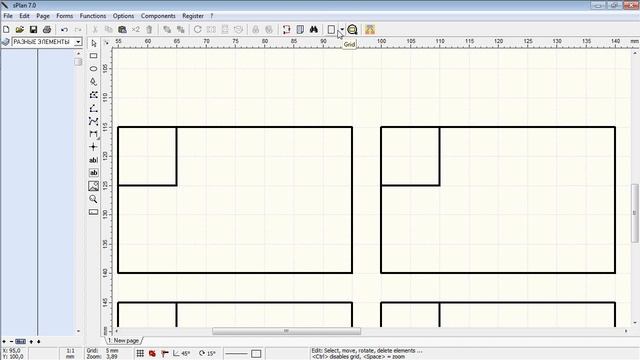Click the 'Grid: 5 mm' status value
Image resolution: width=640 pixels, height=360 pixels.
(x=102, y=351)
